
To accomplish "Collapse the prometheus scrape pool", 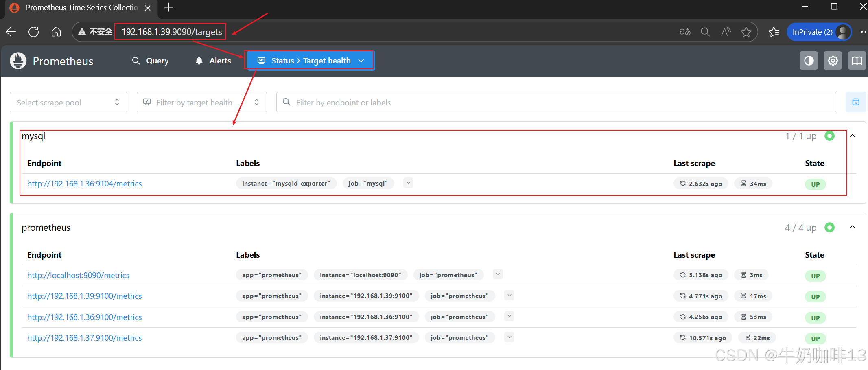I will click(853, 227).
